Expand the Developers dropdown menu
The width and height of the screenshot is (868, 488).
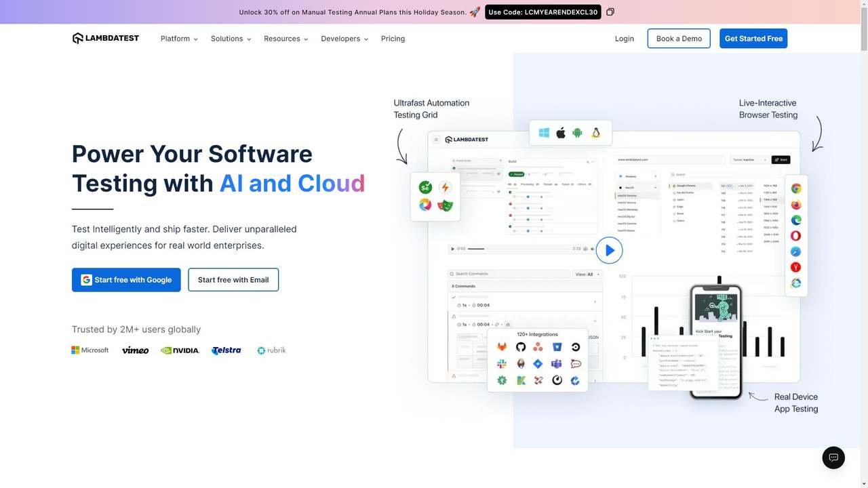pyautogui.click(x=345, y=39)
